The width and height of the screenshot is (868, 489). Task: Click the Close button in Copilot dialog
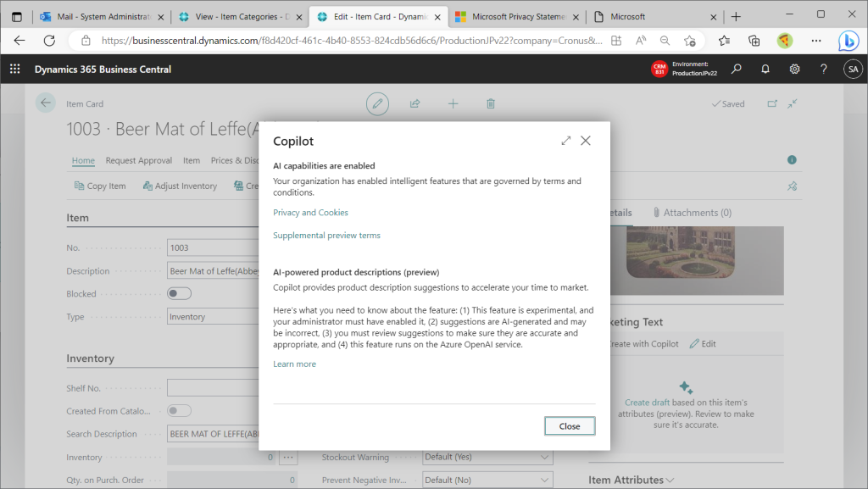pyautogui.click(x=570, y=426)
